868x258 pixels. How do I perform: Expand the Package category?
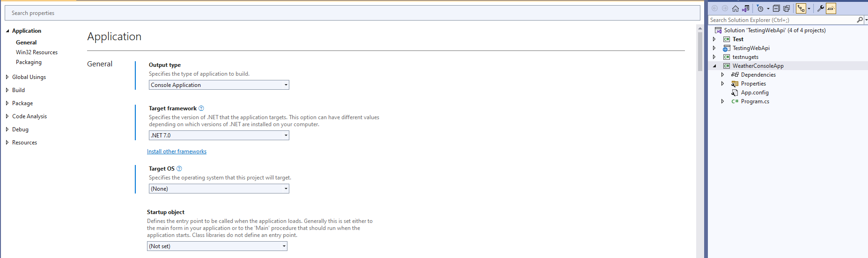7,103
